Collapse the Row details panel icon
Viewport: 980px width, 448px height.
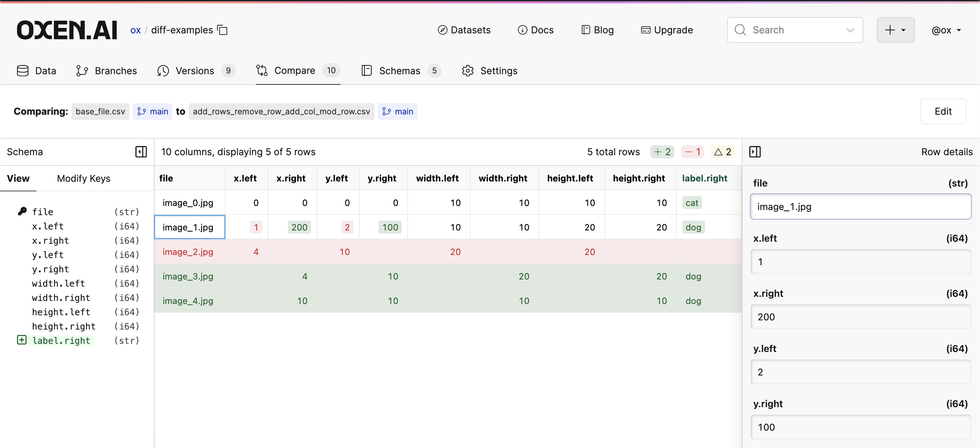click(x=755, y=151)
